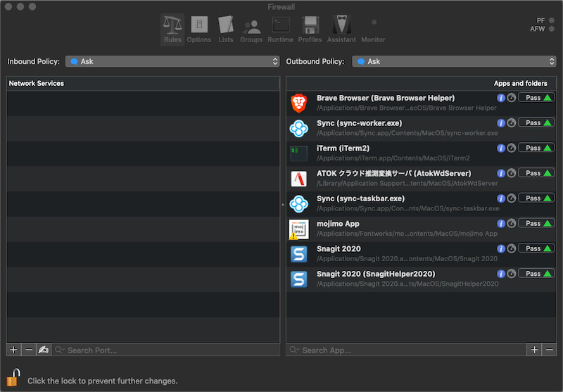This screenshot has height=392, width=563.
Task: Expand the Search App magnifier options menu
Action: click(x=295, y=350)
